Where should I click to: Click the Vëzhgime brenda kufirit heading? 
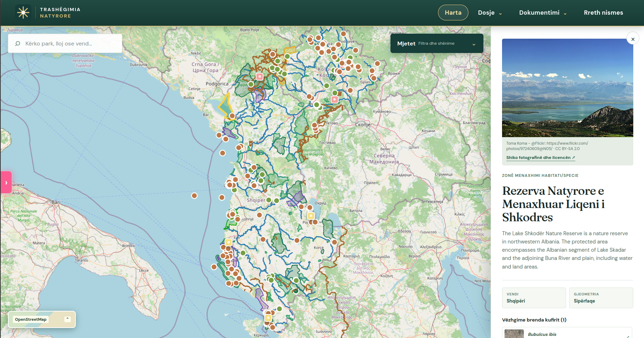[534, 320]
